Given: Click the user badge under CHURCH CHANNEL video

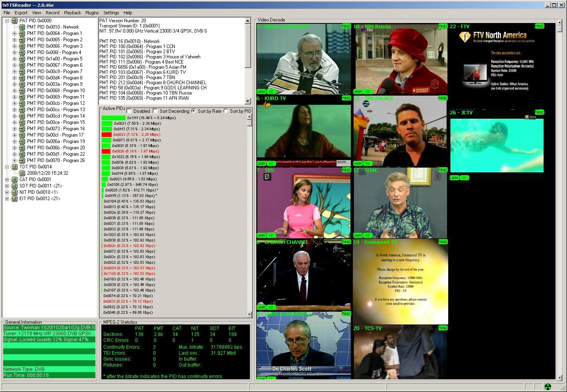Looking at the screenshot, I should point(261,307).
